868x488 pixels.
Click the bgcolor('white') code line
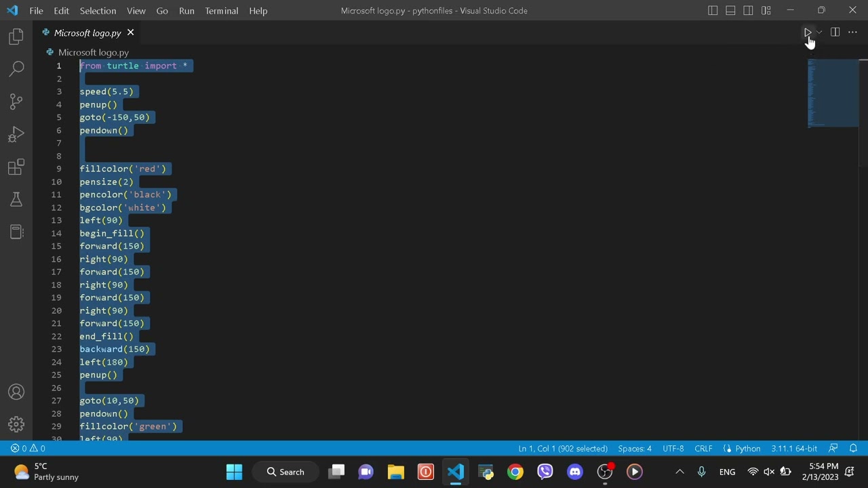tap(123, 207)
